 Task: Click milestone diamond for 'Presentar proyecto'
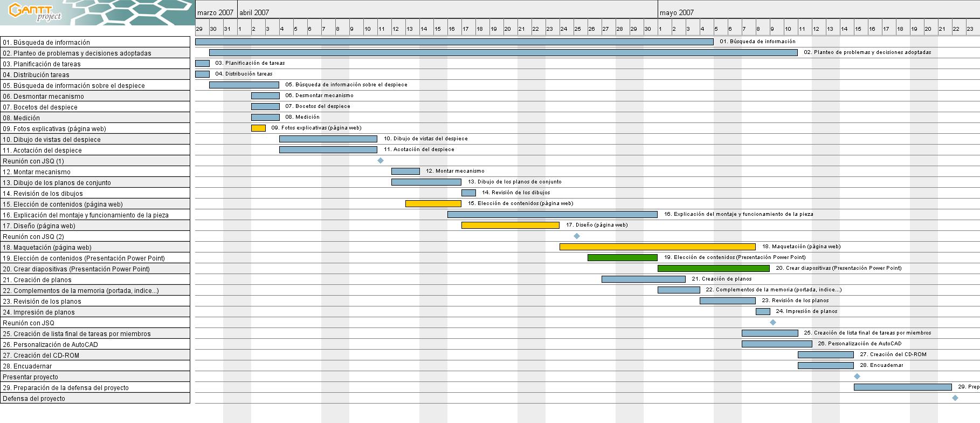point(857,376)
